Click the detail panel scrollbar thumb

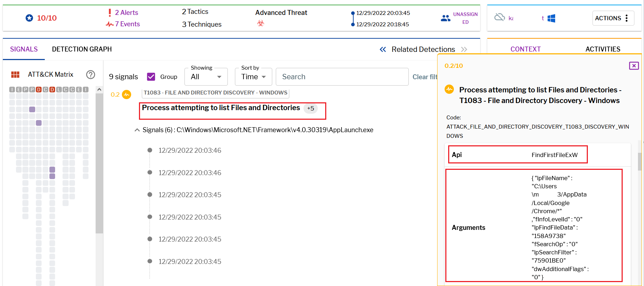pyautogui.click(x=640, y=162)
